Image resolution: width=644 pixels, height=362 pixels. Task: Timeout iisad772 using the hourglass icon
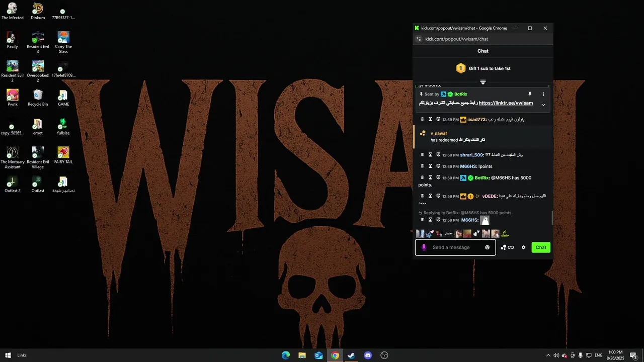[x=430, y=119]
